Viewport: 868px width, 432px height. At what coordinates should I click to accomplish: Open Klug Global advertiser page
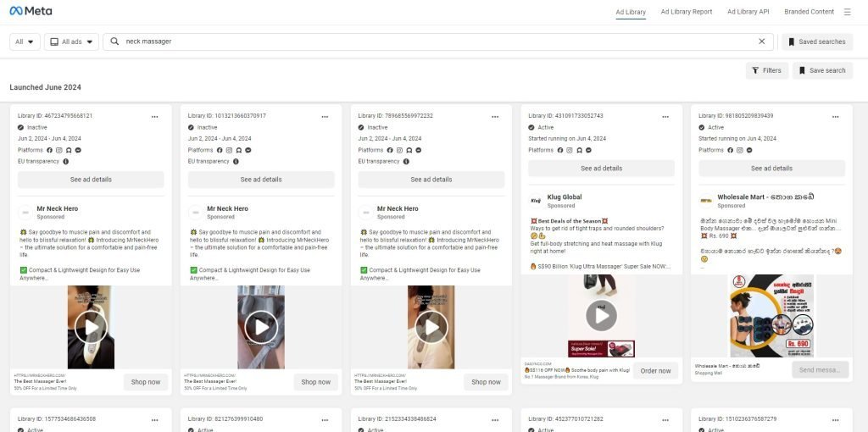click(x=564, y=197)
